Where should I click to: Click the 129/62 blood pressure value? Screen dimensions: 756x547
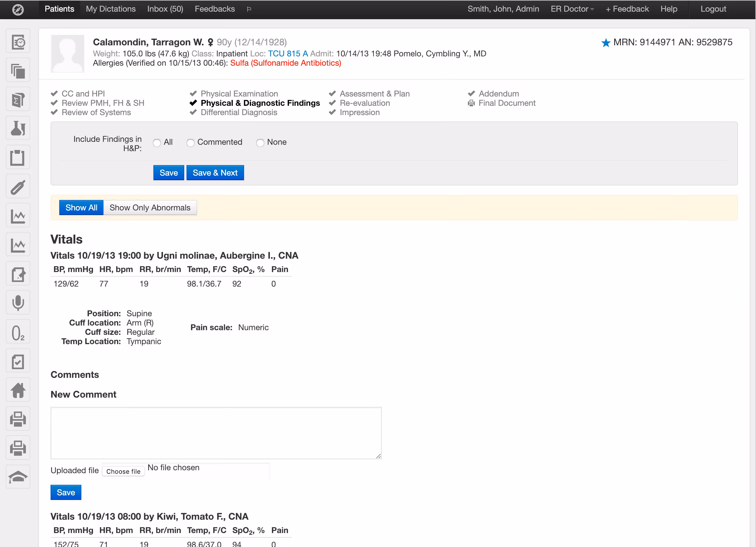[x=66, y=284]
